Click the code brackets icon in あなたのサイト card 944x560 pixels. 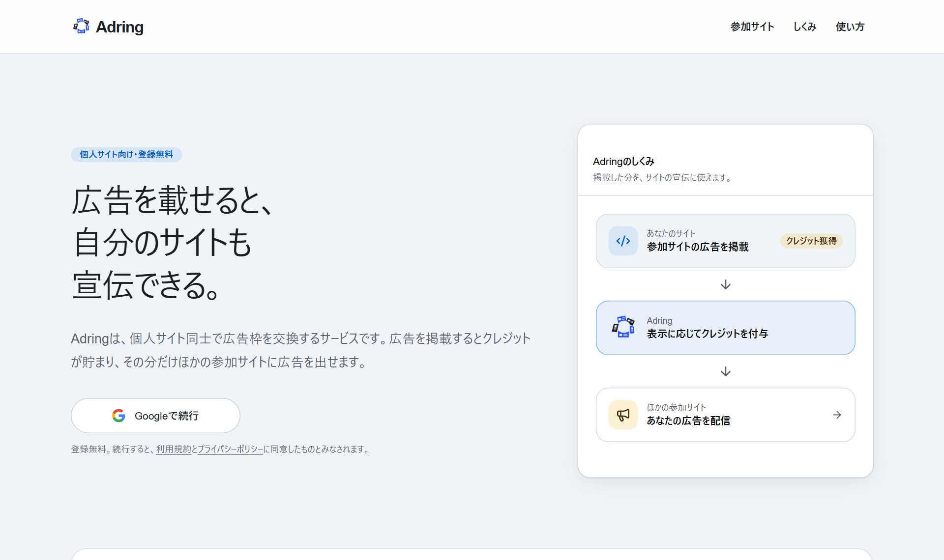623,241
